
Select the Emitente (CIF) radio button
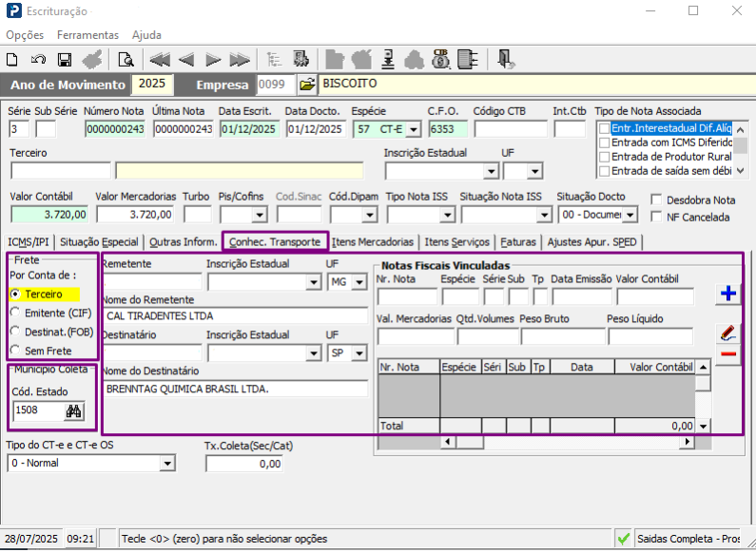click(14, 313)
